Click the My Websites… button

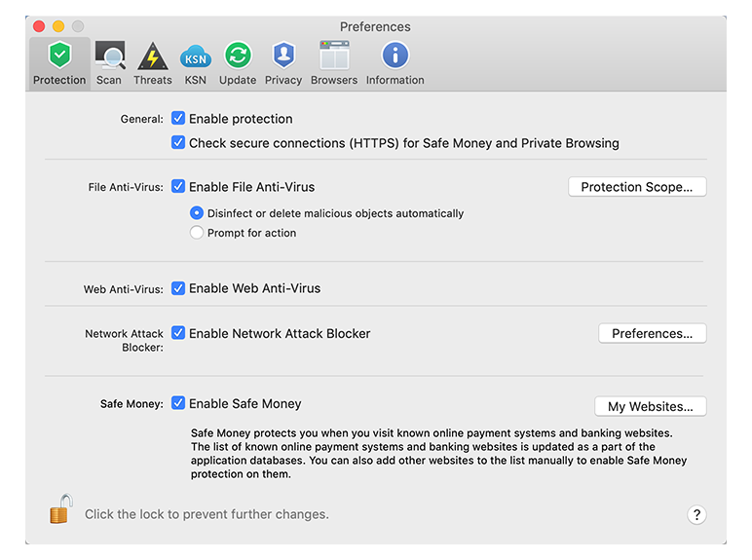650,406
